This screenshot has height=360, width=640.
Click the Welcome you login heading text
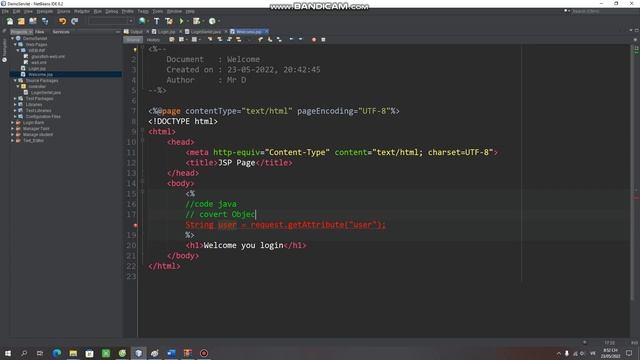(x=243, y=245)
